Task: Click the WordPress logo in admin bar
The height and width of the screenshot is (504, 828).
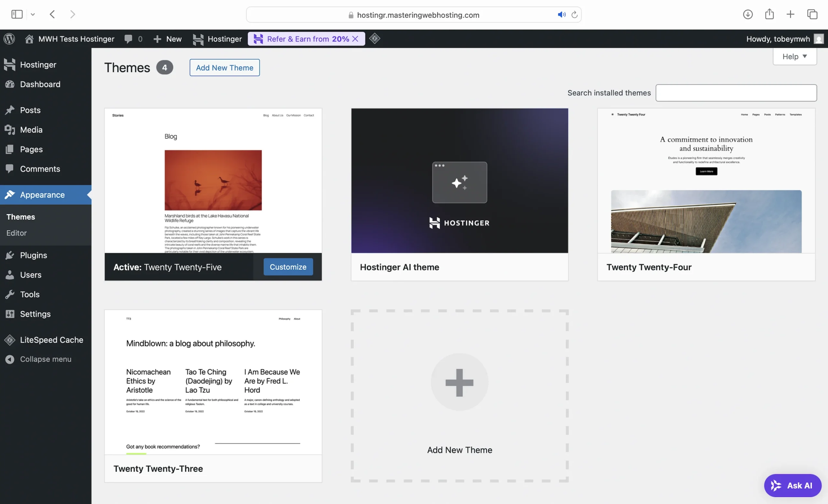Action: [9, 39]
